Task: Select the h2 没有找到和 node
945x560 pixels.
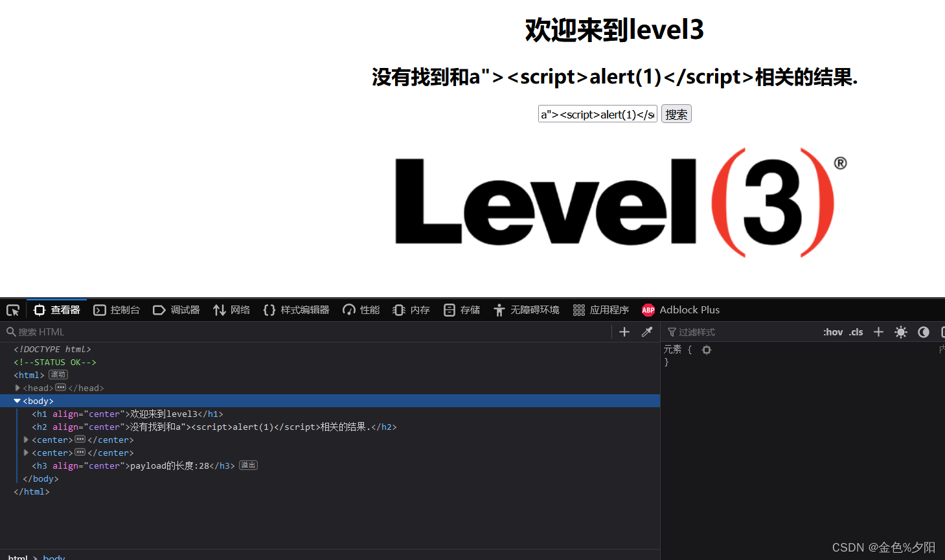Action: [214, 427]
